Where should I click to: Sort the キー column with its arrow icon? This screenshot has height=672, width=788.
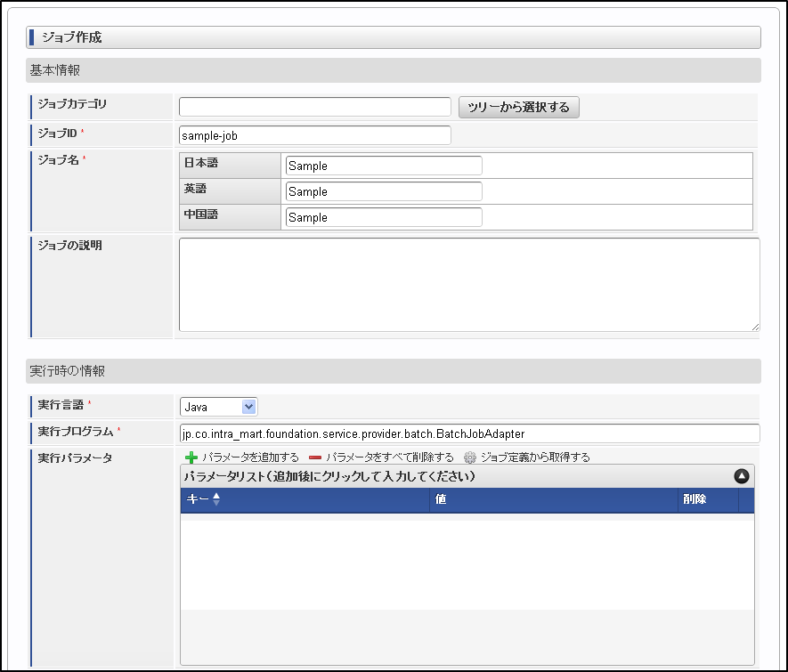click(216, 498)
